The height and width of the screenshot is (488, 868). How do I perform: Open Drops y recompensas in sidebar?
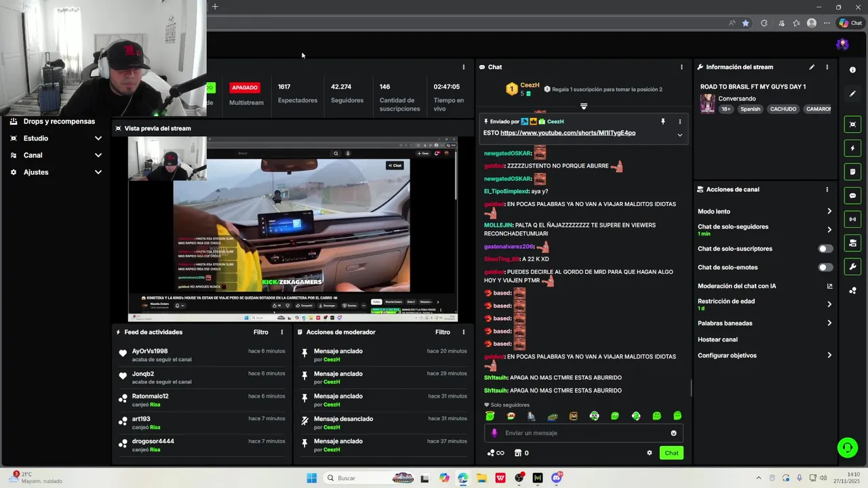click(59, 121)
